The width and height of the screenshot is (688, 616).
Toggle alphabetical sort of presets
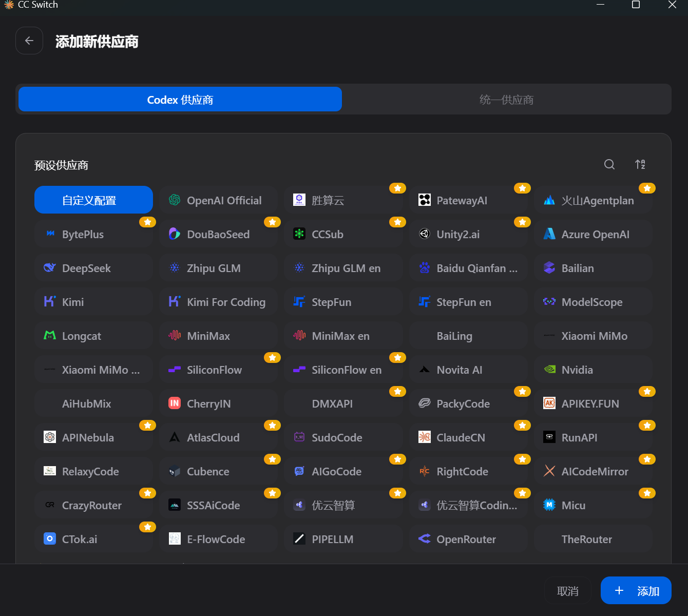click(640, 164)
